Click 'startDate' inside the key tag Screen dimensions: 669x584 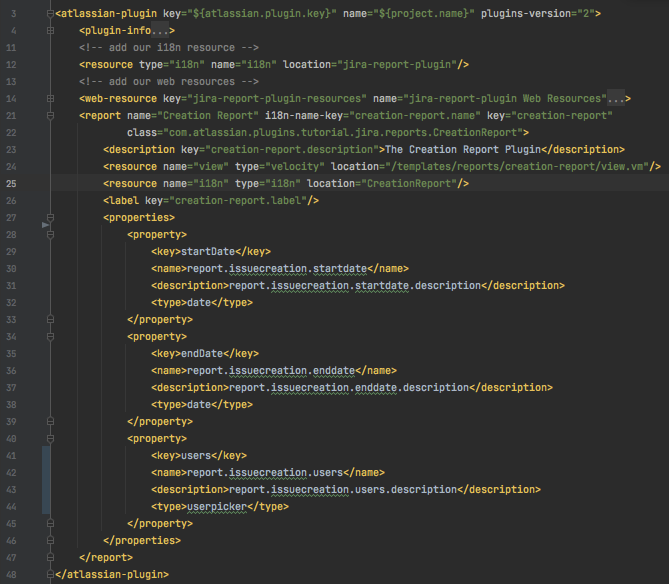tap(208, 252)
